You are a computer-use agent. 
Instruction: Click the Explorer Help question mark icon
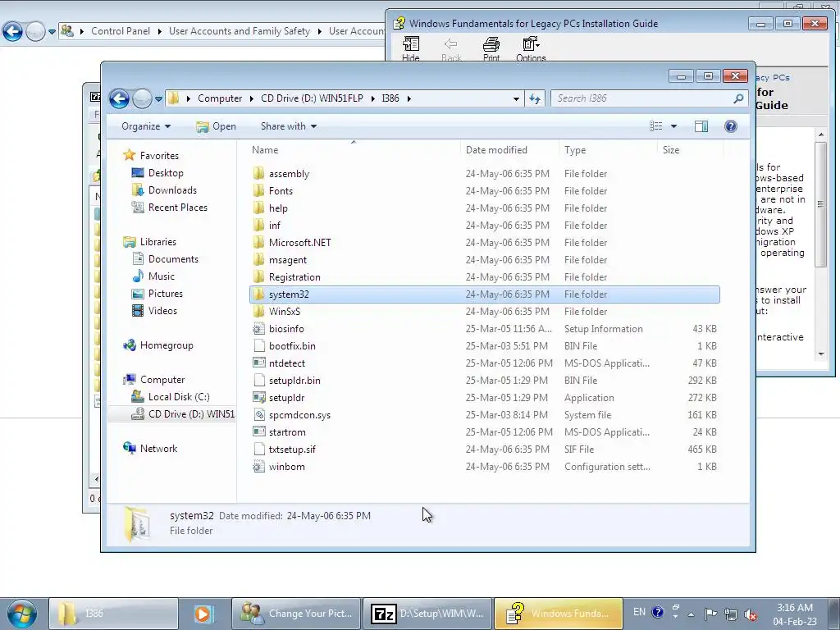[730, 126]
